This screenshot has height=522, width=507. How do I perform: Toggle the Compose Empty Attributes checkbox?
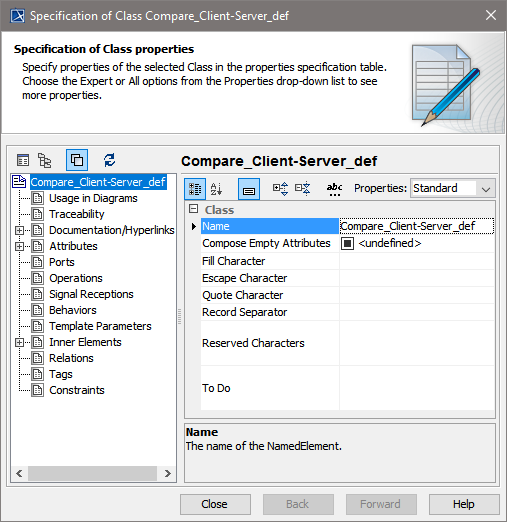tap(347, 243)
